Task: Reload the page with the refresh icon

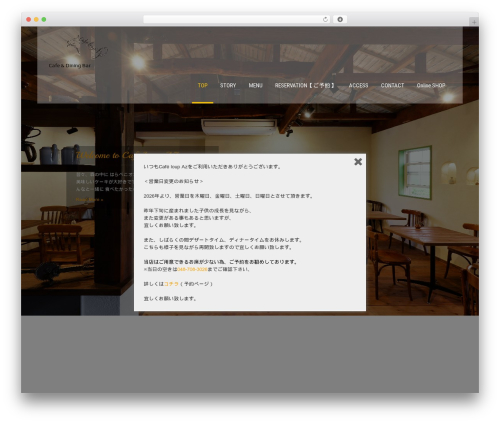Action: pyautogui.click(x=325, y=20)
